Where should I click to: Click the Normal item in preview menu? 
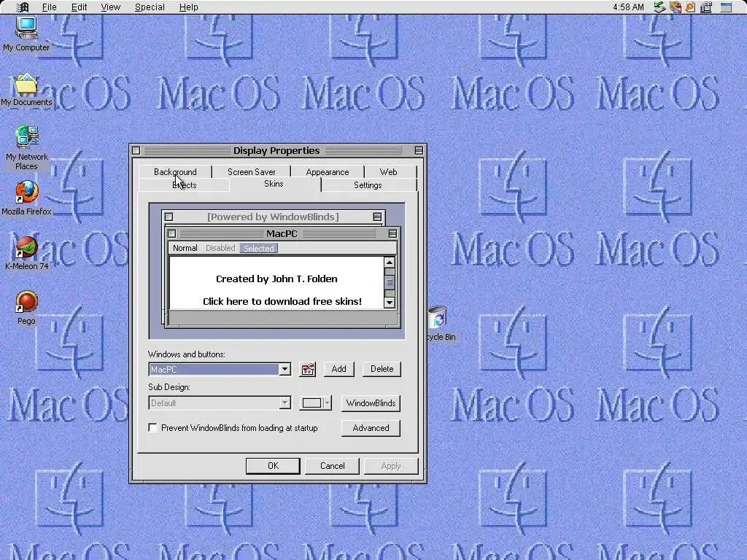pos(185,248)
